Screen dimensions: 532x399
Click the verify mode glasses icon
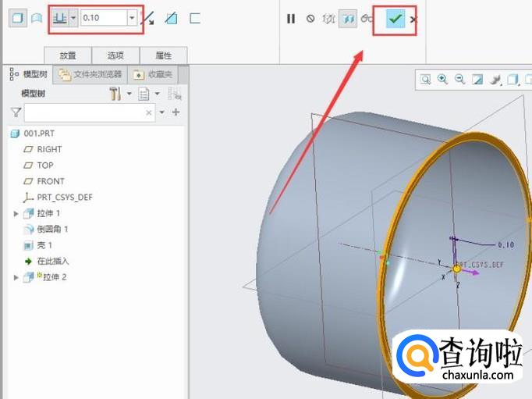367,19
